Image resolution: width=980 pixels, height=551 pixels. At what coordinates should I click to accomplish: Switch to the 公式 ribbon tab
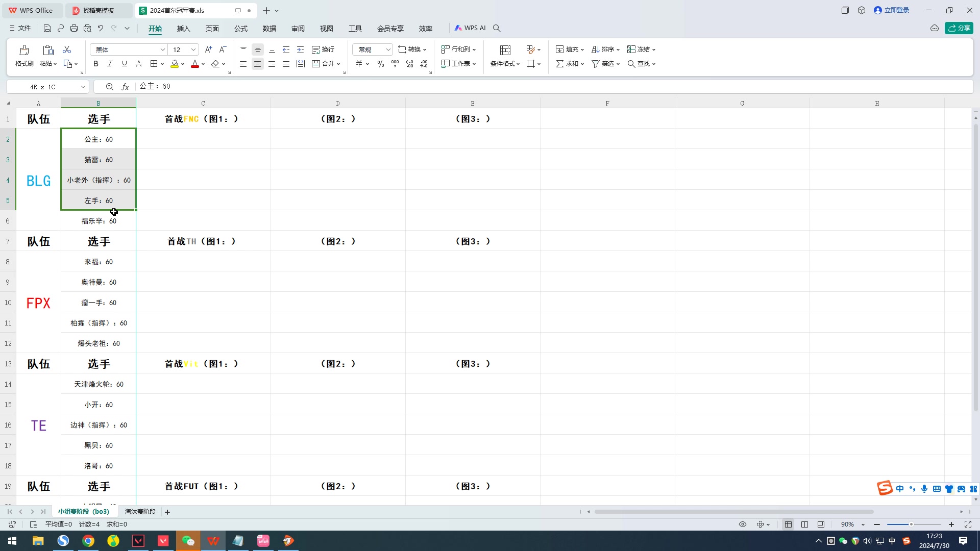tap(241, 29)
